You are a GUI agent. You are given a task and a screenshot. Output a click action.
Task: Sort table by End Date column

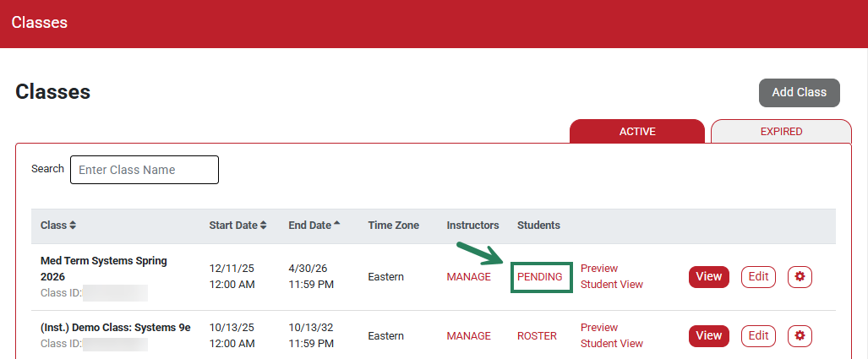(314, 226)
